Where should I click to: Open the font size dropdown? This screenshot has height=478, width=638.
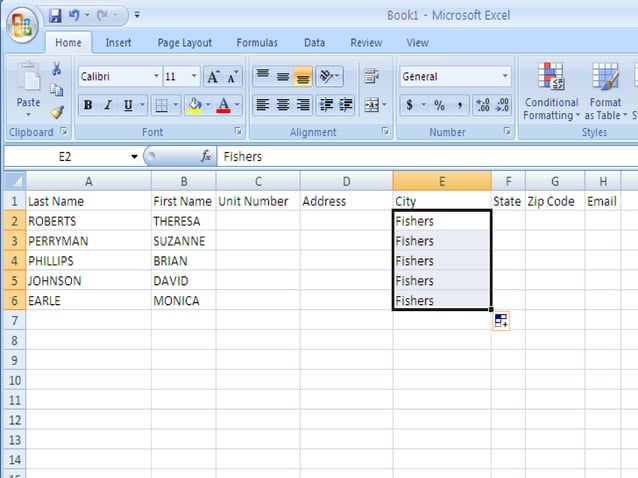[x=194, y=76]
